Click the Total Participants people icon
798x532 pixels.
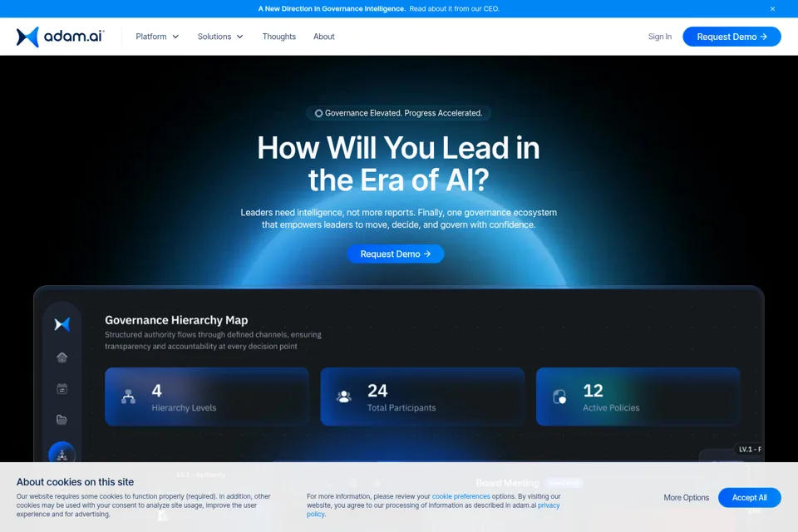(344, 397)
